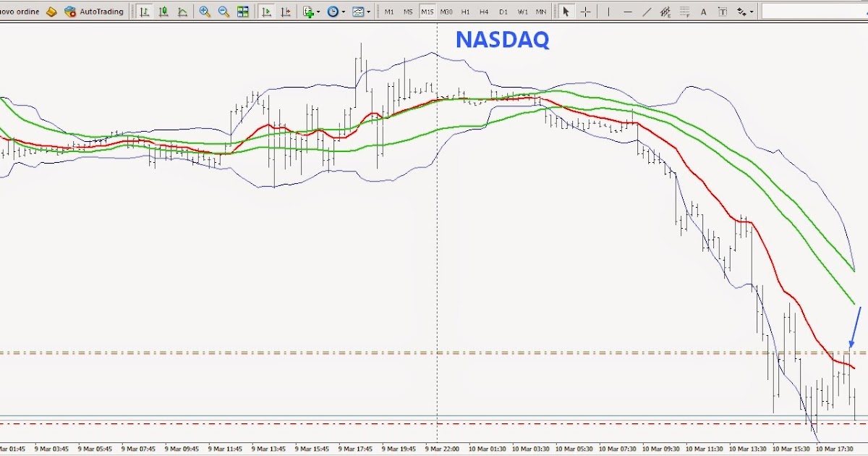Tile chart windows with grid icon
Screen dimensions: 868x456
[243, 12]
